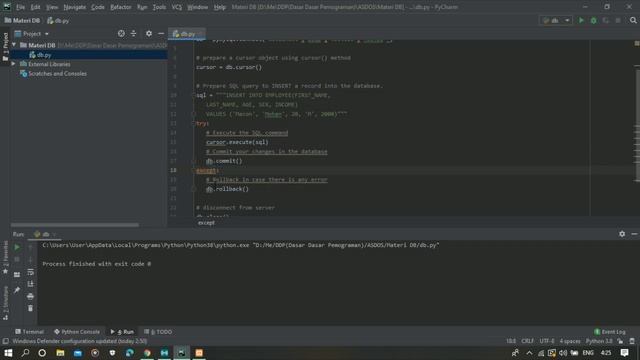Open the Python Console tab
The width and height of the screenshot is (640, 360).
77,332
